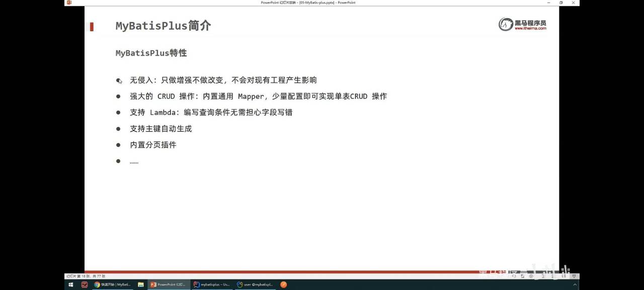
Task: Click the slide title MyBatisPlus简介
Action: point(163,26)
